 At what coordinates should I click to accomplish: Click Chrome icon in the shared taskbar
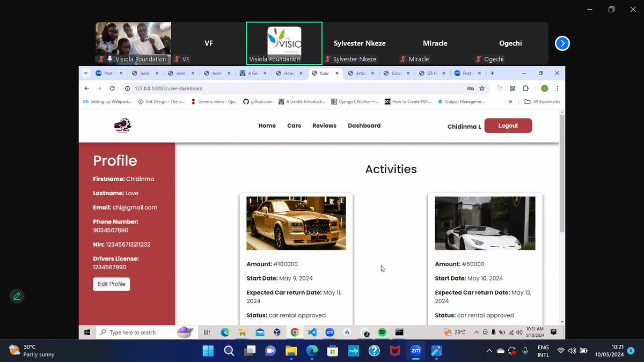coord(295,333)
